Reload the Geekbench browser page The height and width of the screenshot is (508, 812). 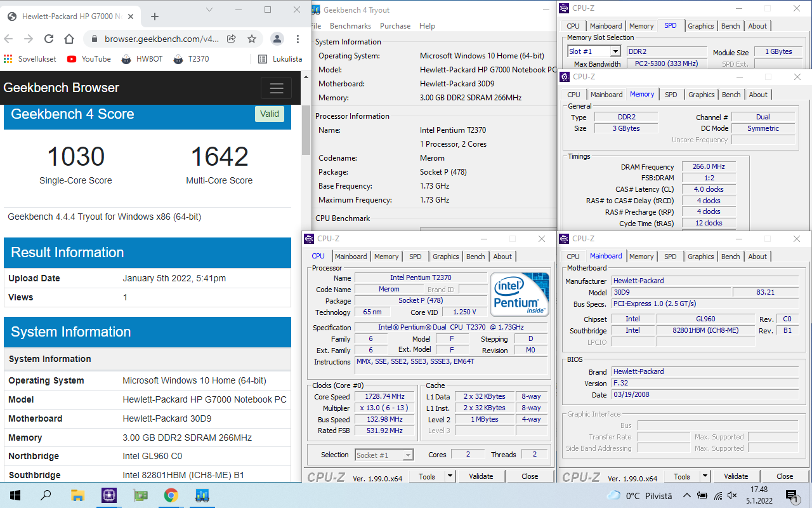(49, 39)
